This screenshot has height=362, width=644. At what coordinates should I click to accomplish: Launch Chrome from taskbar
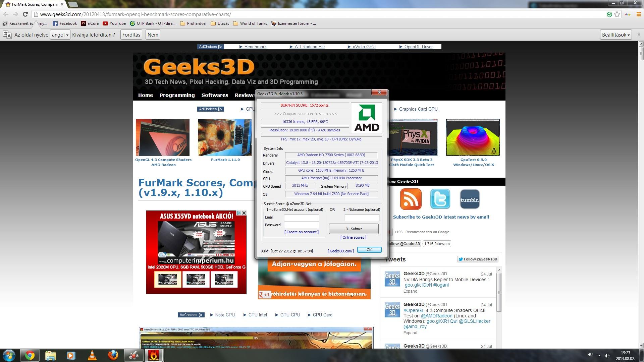pos(30,355)
